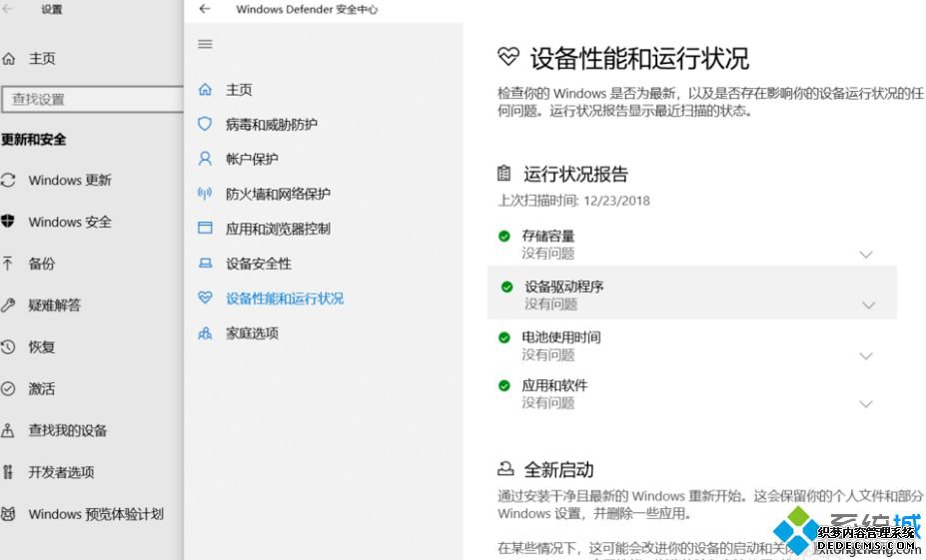Click the person icon for account protection

tap(205, 159)
